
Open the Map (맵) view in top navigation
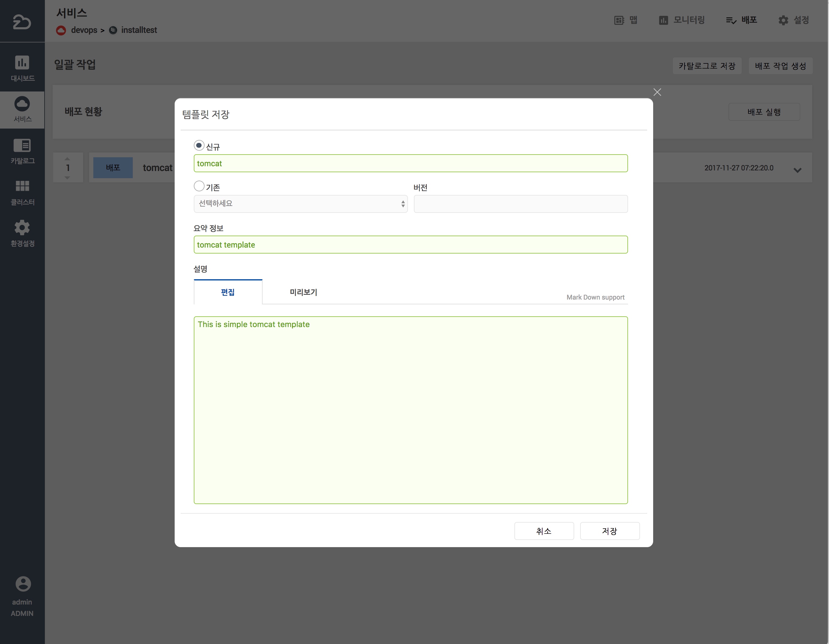[626, 20]
